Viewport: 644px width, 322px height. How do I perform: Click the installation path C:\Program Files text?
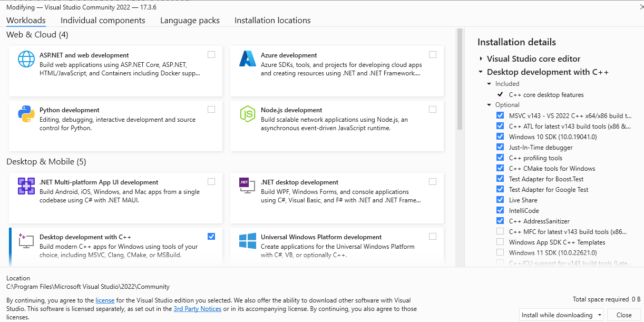pyautogui.click(x=88, y=287)
